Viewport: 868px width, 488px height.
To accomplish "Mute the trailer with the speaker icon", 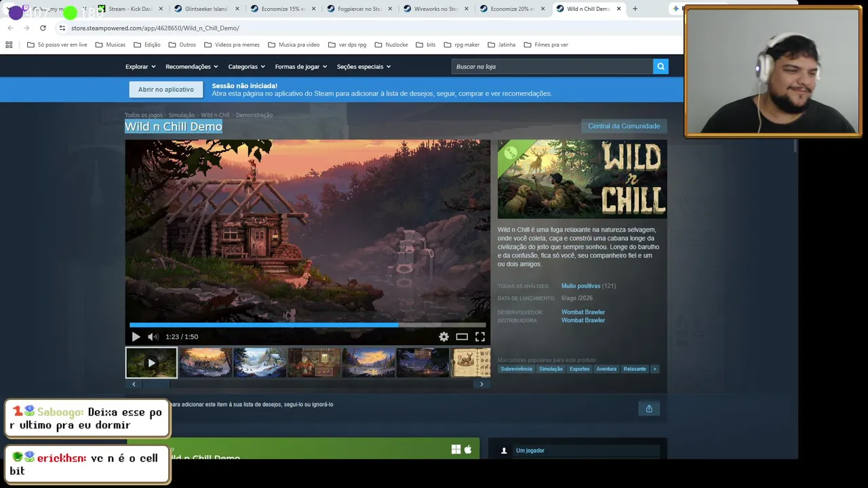I will click(x=153, y=337).
